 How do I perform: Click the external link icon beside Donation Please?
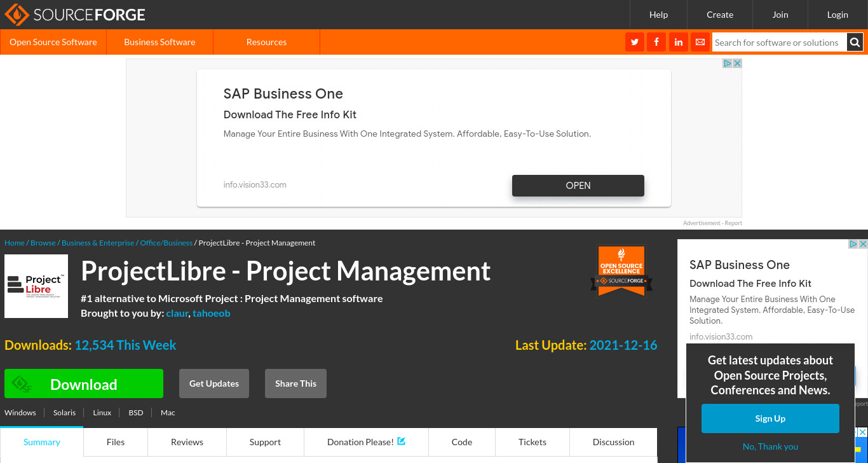401,441
